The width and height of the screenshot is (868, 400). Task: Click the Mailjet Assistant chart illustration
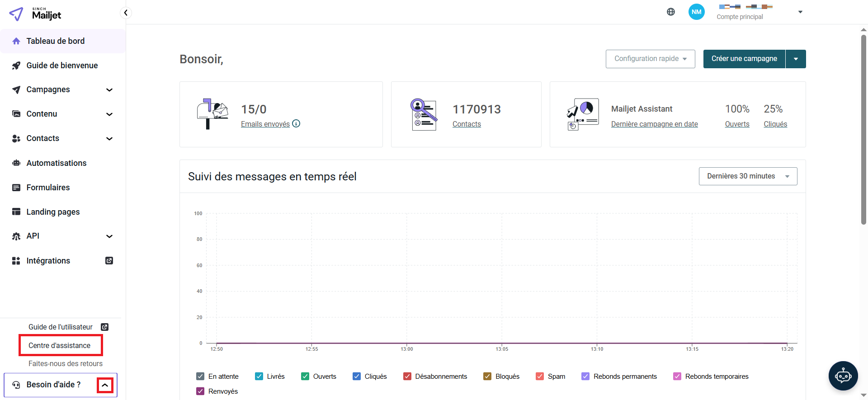pos(583,114)
